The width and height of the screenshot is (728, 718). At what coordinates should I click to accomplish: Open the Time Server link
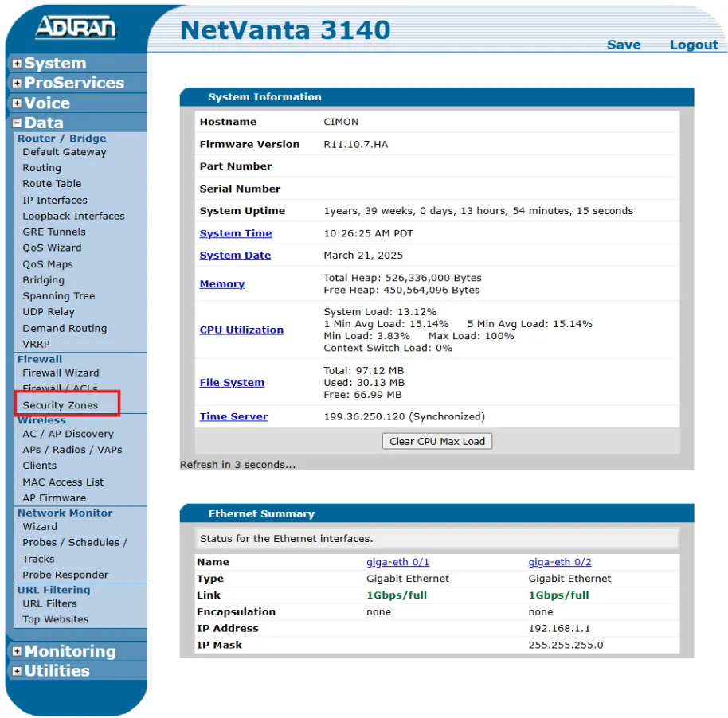[233, 416]
